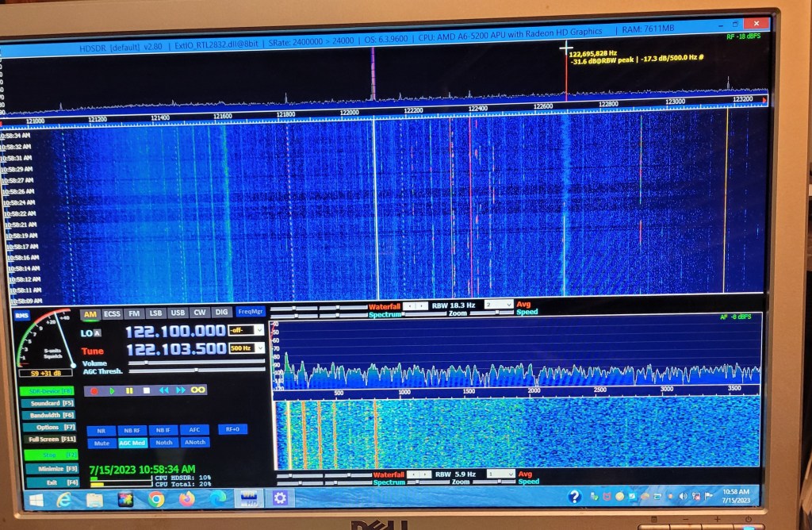Open the FreqMgr frequency manager
812x530 pixels.
251,313
